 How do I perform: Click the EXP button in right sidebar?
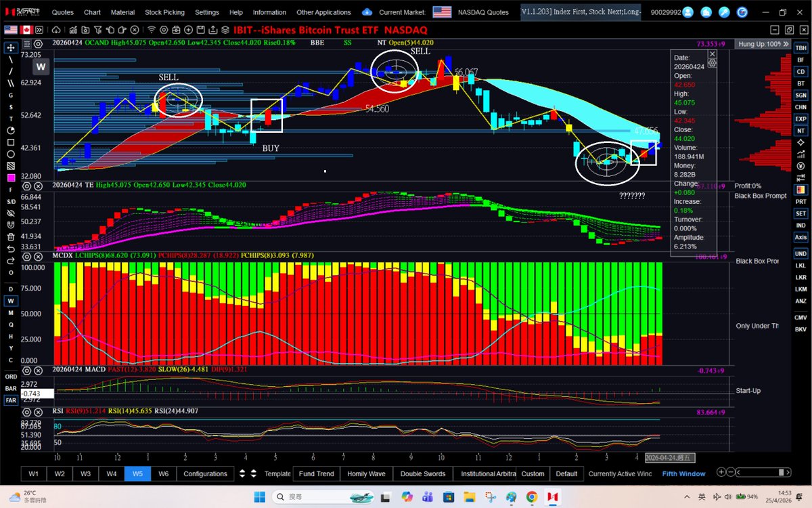800,119
